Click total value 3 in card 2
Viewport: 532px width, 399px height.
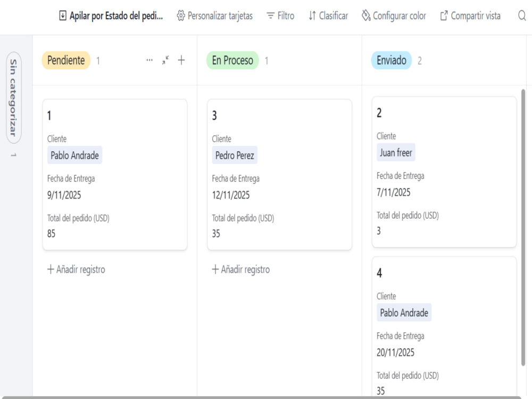[379, 231]
